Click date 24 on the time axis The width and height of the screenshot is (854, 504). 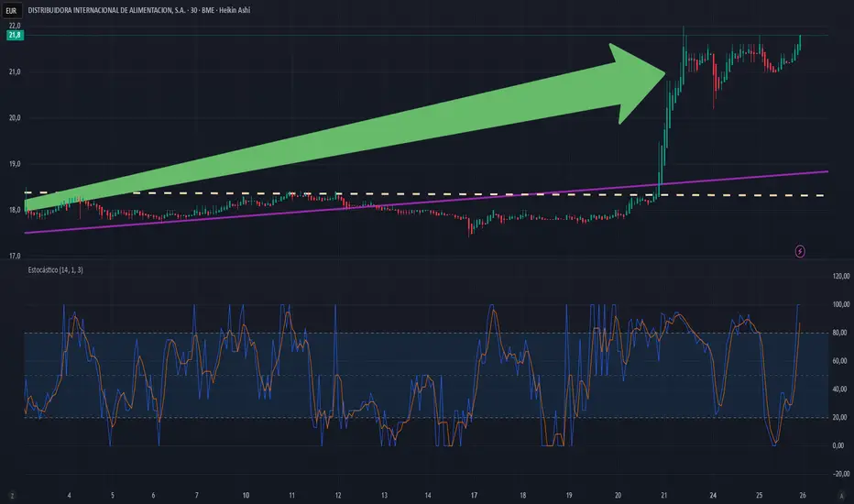click(713, 495)
